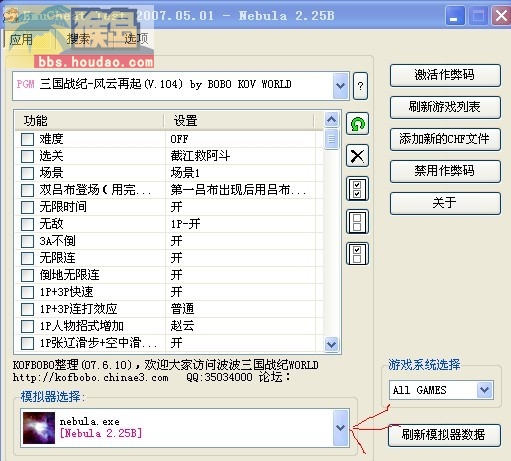Click the 设置 column header

pyautogui.click(x=239, y=121)
